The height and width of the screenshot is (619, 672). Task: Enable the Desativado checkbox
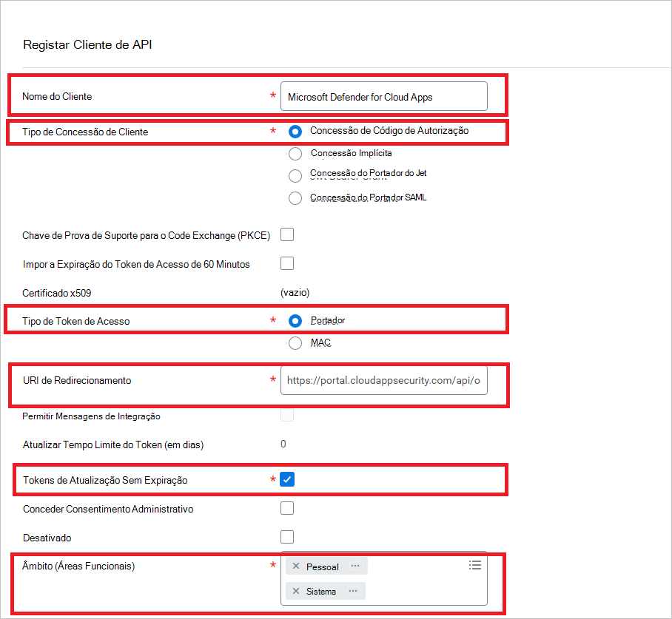[286, 537]
